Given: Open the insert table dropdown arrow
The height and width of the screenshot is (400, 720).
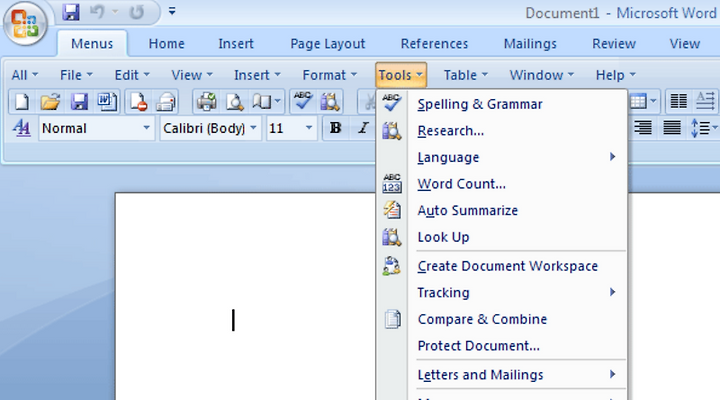Looking at the screenshot, I should pos(653,101).
